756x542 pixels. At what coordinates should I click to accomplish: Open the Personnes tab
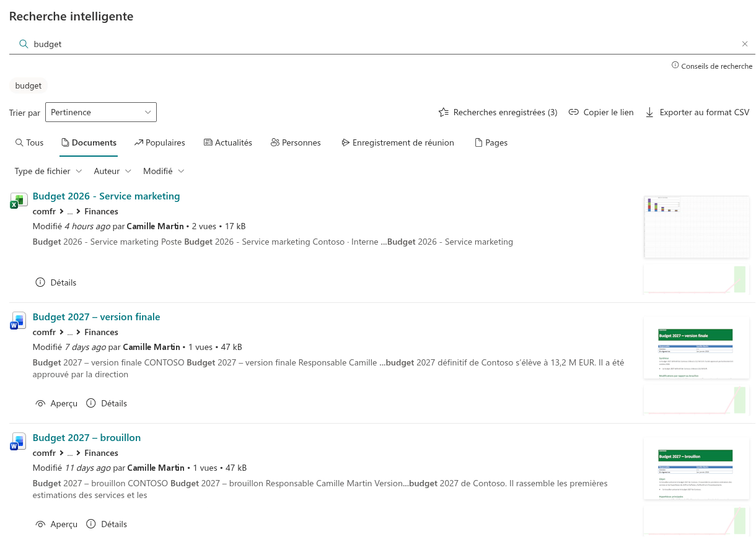click(x=296, y=142)
